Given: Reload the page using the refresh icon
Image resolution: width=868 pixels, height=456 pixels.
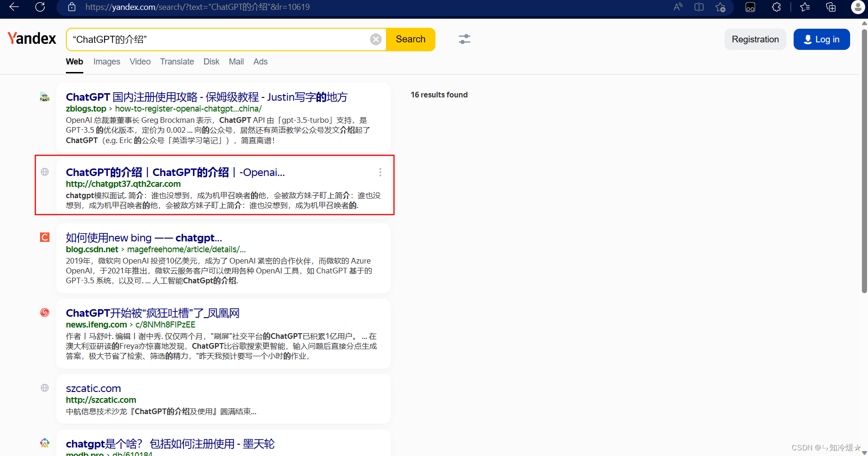Looking at the screenshot, I should (x=40, y=7).
